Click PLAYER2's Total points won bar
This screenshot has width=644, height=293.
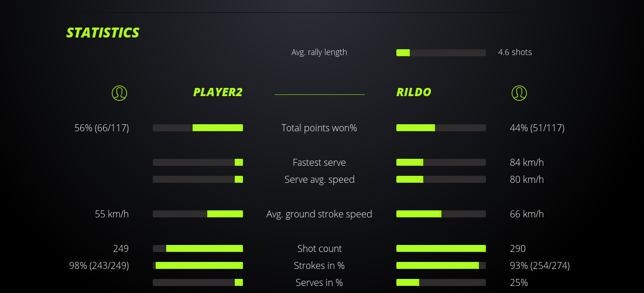[x=198, y=128]
